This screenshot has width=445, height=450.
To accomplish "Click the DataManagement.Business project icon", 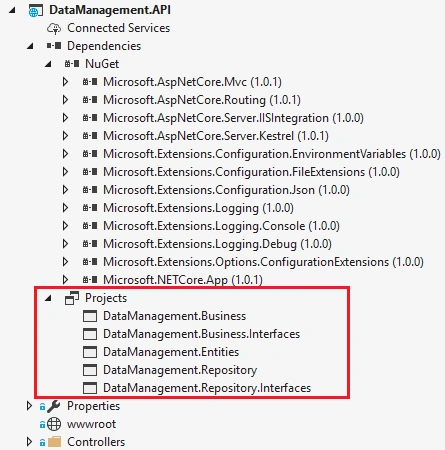I will pyautogui.click(x=90, y=316).
